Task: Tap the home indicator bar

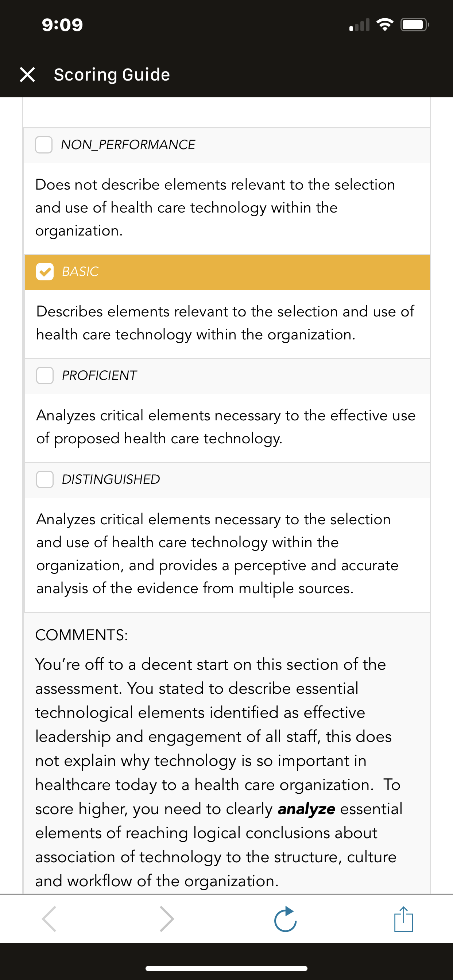Action: [x=226, y=968]
